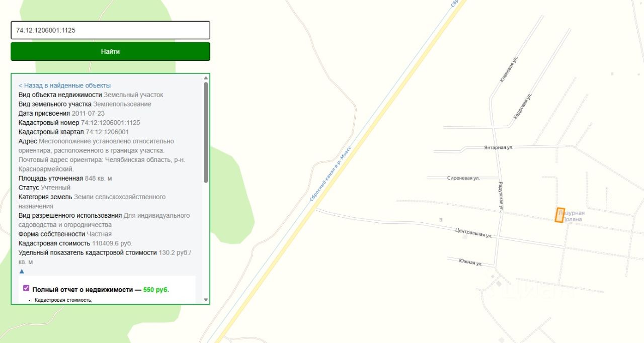Collapse details with the blue triangle arrow

22,271
